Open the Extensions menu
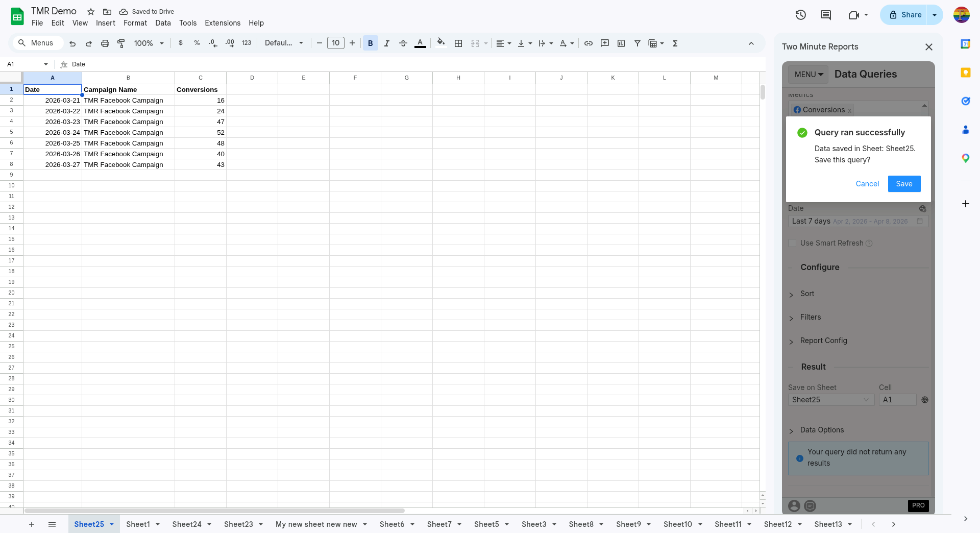 click(222, 23)
